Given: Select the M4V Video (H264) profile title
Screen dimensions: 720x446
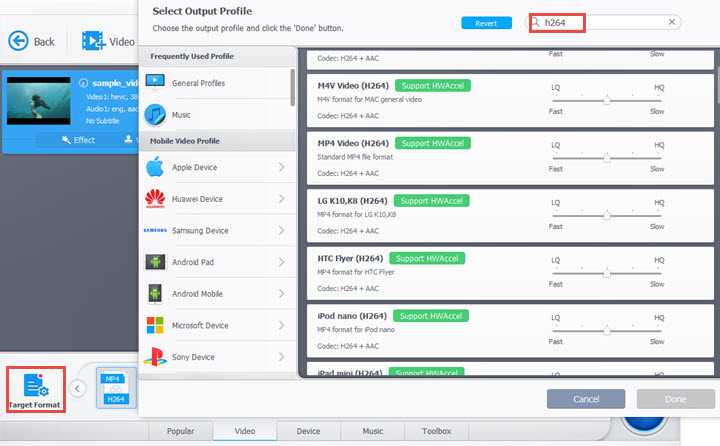Looking at the screenshot, I should (353, 86).
